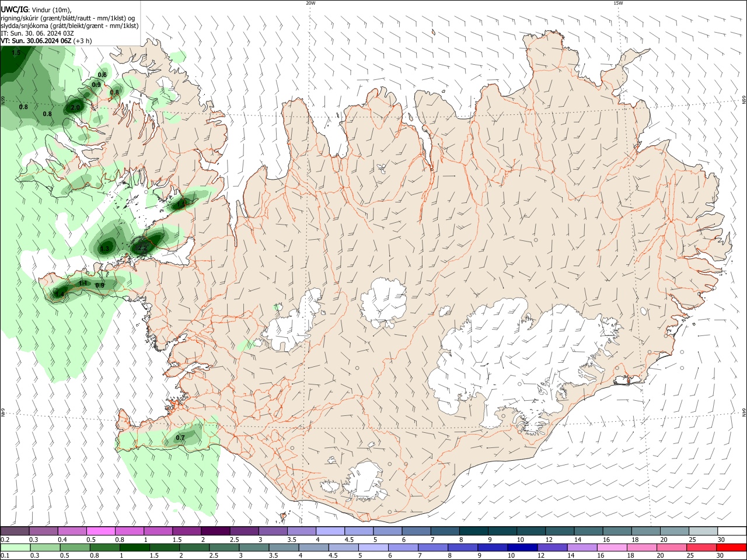Select the VT: Sun. 30.06.2024 06Z line
747x560 pixels.
tap(36, 41)
